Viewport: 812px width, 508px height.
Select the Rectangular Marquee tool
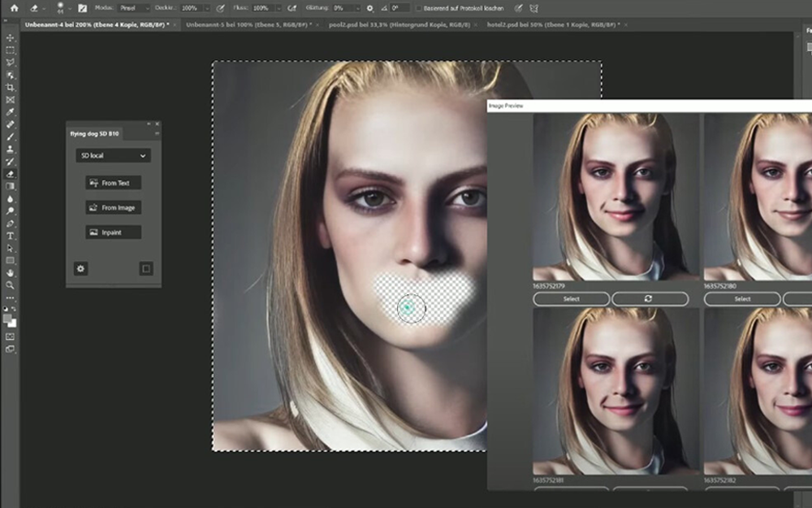click(x=10, y=50)
